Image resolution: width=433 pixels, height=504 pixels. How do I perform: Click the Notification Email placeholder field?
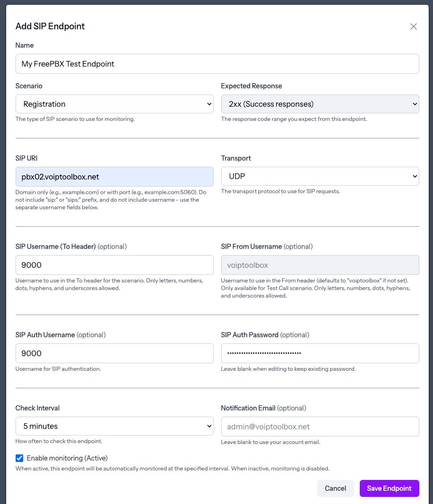320,426
